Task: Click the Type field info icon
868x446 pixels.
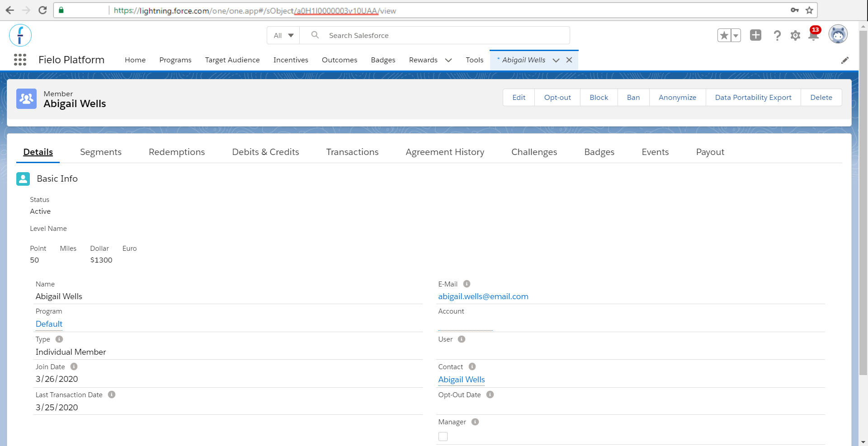Action: click(x=59, y=339)
